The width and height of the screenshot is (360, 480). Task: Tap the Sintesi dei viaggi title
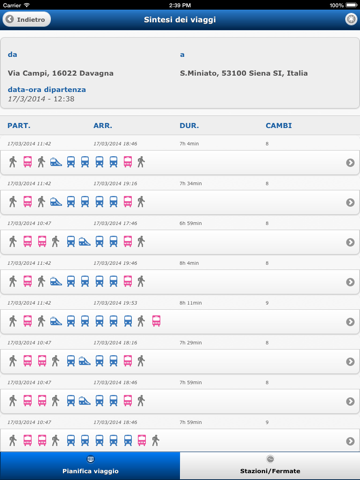[x=180, y=20]
